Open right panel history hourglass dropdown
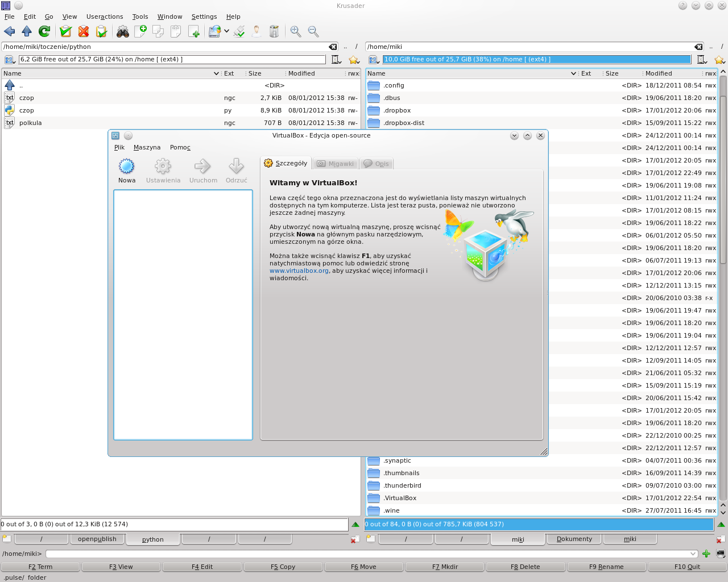The width and height of the screenshot is (728, 582). (x=702, y=60)
